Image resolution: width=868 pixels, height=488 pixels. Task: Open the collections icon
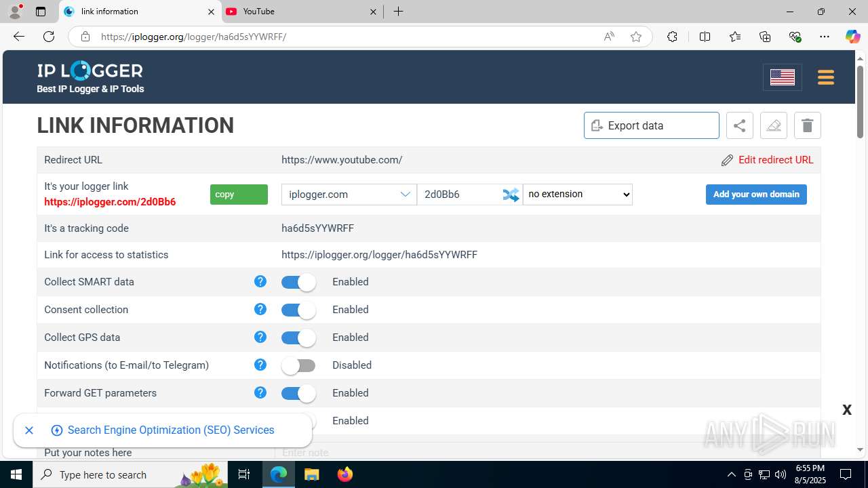point(765,37)
